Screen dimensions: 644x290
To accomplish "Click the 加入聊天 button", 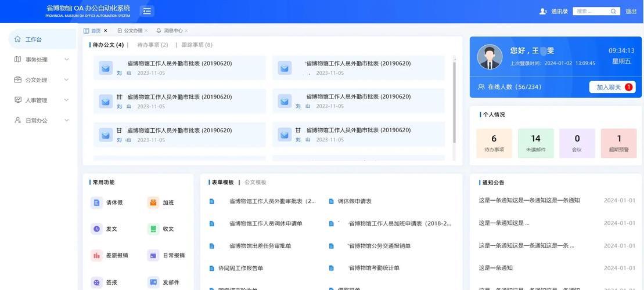I will click(x=613, y=87).
